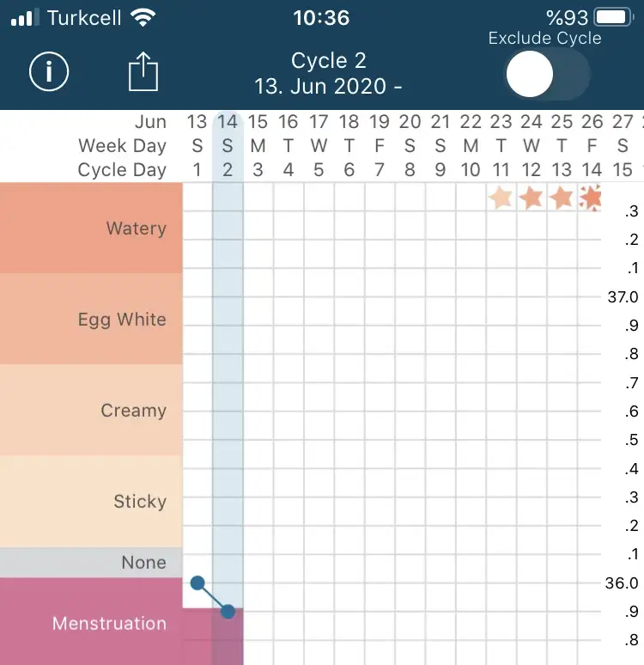Select the June 20 day column header
This screenshot has width=644, height=665.
pyautogui.click(x=410, y=146)
